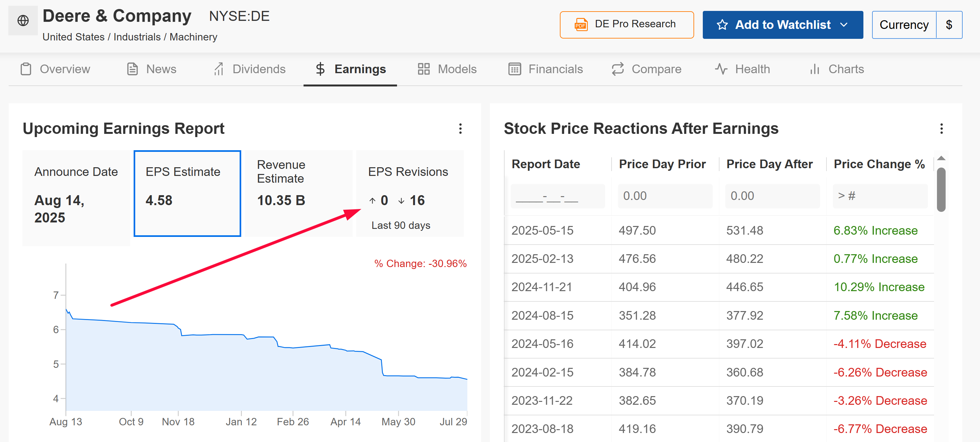Click the table vertical scrollbar thumb
Viewport: 980px width, 442px height.
(941, 189)
